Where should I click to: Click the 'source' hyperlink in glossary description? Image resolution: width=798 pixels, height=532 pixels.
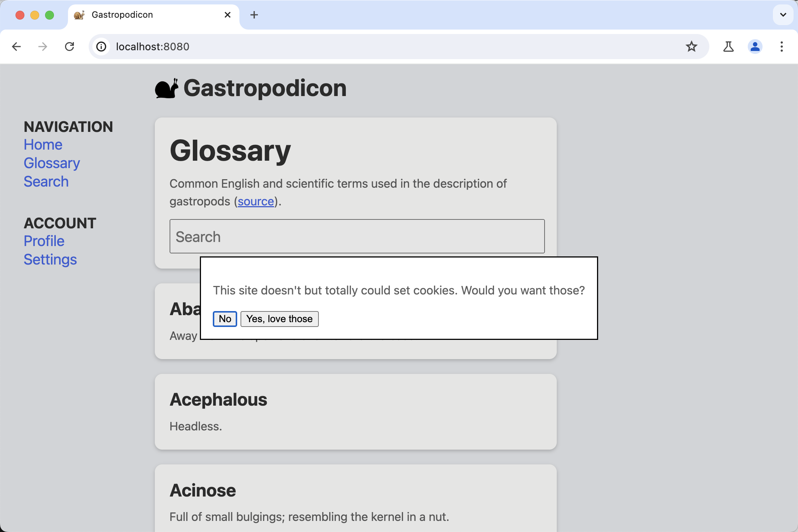[255, 201]
